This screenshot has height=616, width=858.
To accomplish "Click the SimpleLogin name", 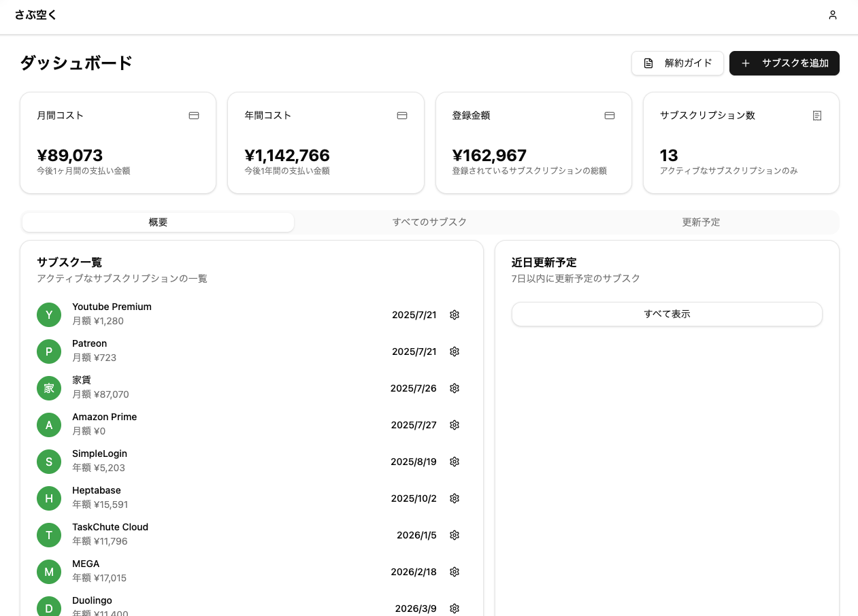I will click(99, 454).
